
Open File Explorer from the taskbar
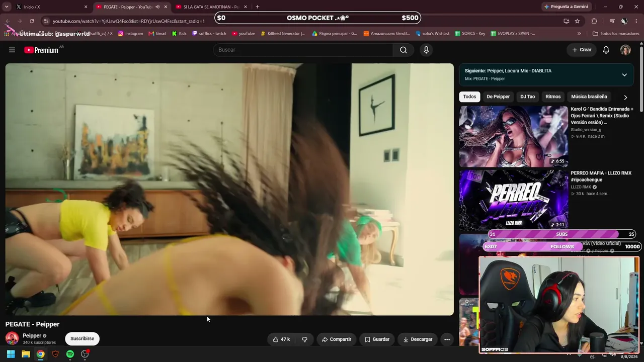click(26, 354)
